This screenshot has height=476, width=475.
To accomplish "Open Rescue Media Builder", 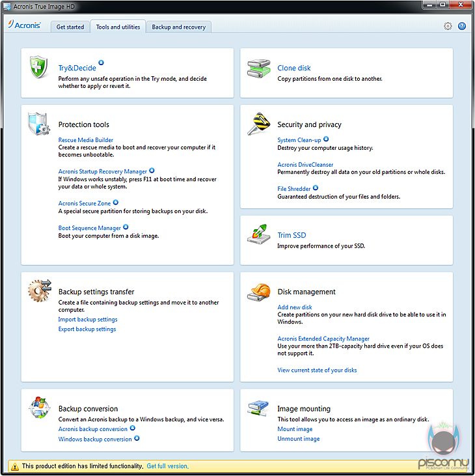I will coord(85,140).
